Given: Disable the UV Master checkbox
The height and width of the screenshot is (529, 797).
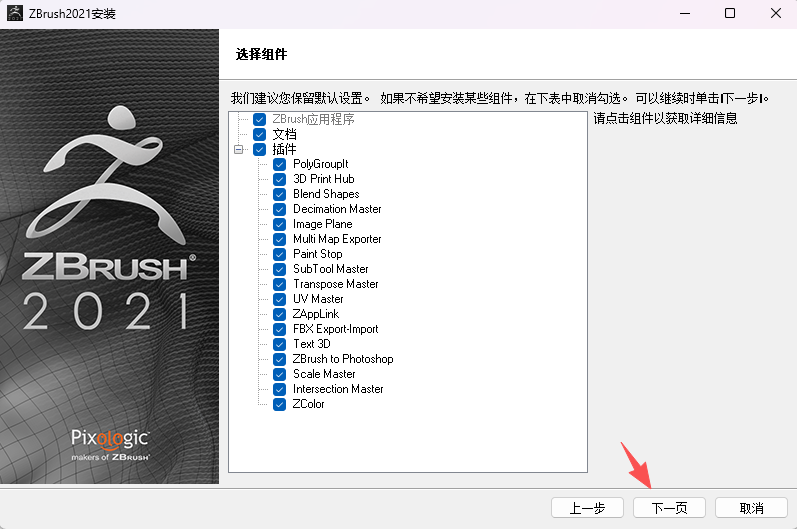Looking at the screenshot, I should (x=280, y=299).
